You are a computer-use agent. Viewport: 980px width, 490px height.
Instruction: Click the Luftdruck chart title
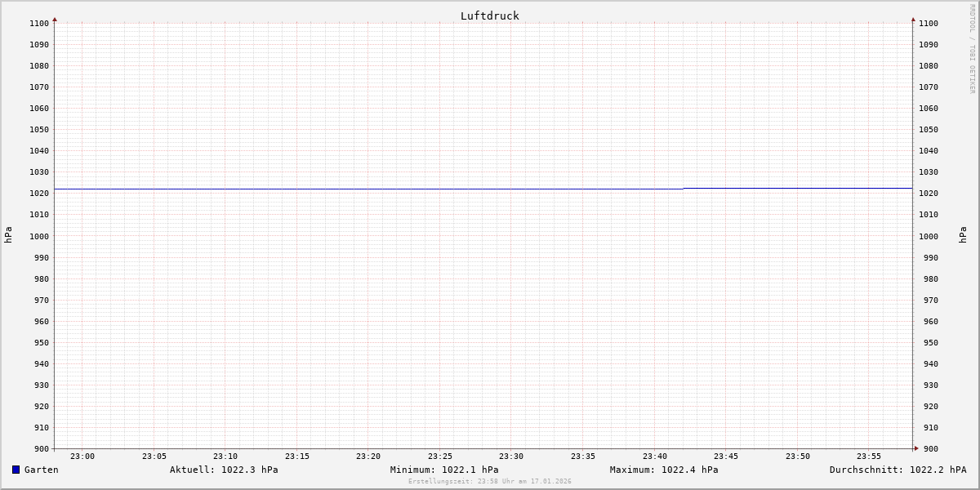coord(489,16)
